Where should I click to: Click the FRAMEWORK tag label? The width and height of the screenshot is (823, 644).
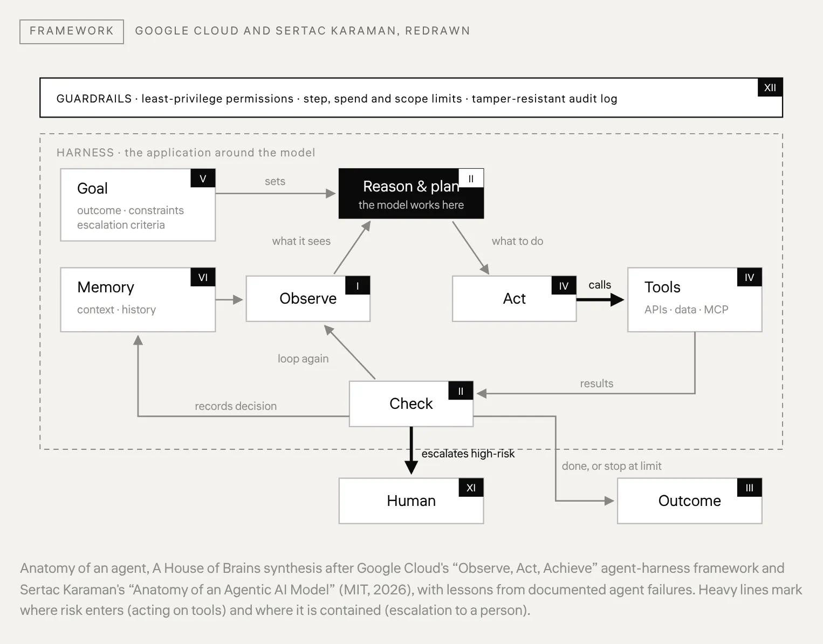(72, 31)
